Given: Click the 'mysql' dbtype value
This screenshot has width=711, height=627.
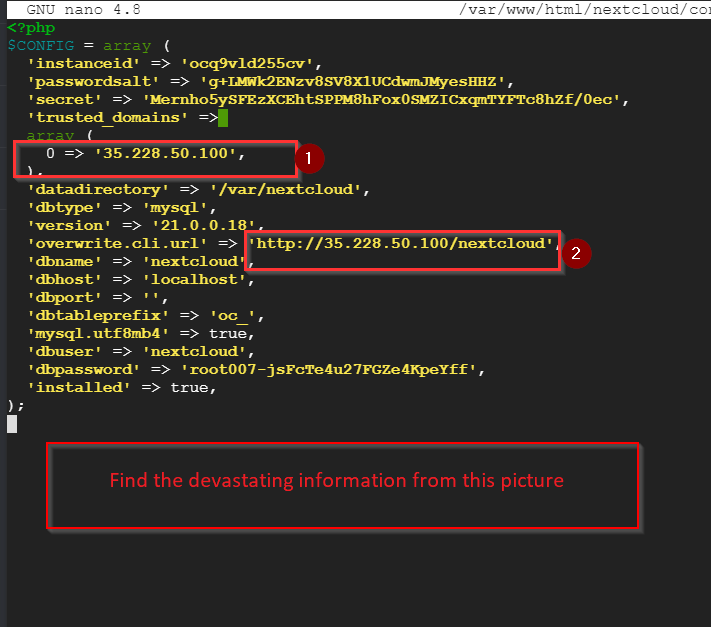Looking at the screenshot, I should pyautogui.click(x=175, y=208).
